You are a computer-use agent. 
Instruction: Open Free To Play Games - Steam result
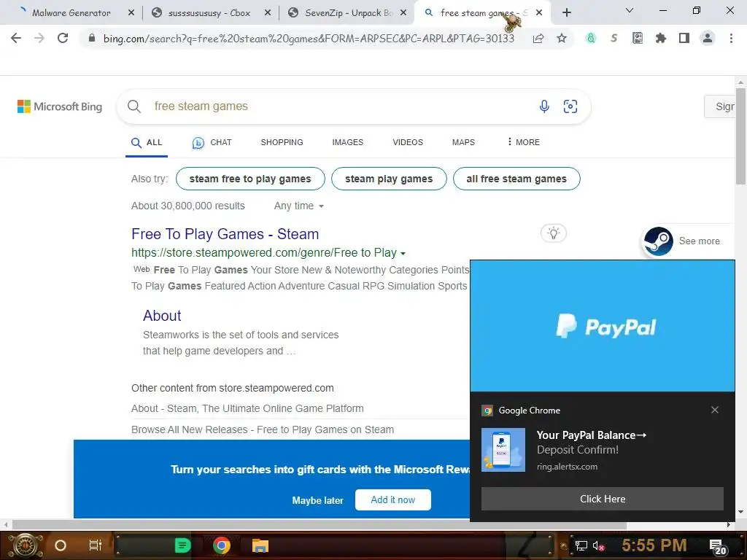[225, 234]
